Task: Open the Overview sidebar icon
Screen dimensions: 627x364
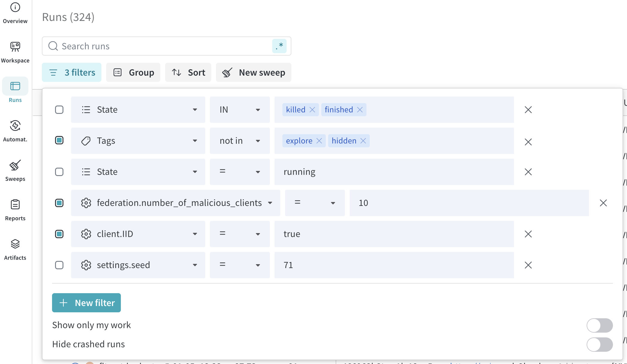Action: 15,13
